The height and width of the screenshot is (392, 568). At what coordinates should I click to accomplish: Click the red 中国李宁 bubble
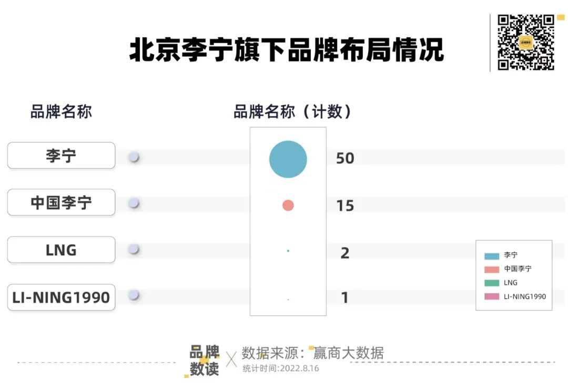click(x=288, y=205)
